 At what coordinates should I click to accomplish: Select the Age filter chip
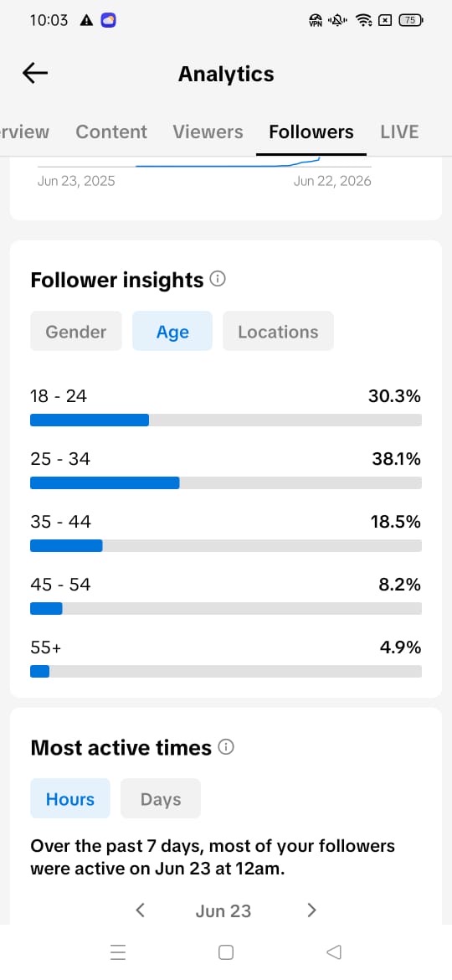(172, 331)
